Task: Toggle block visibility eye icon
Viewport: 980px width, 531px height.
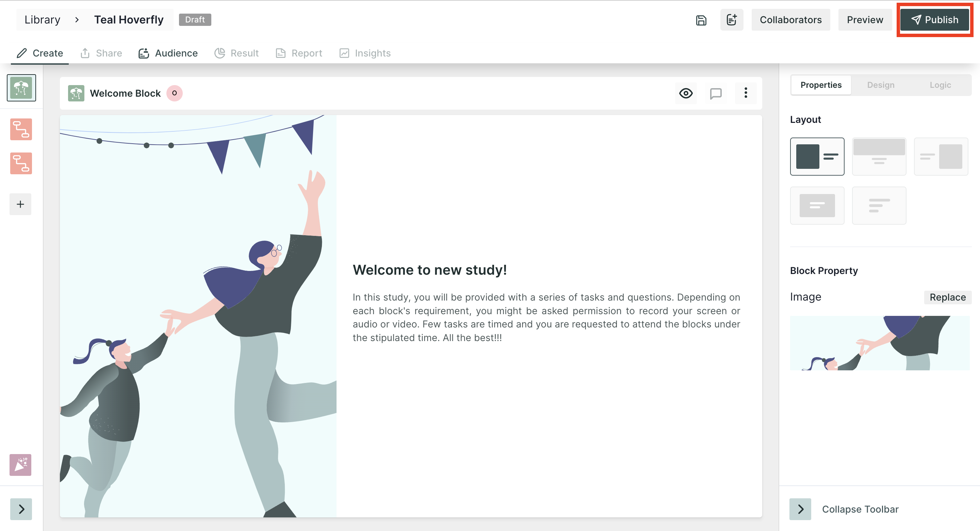Action: click(x=686, y=93)
